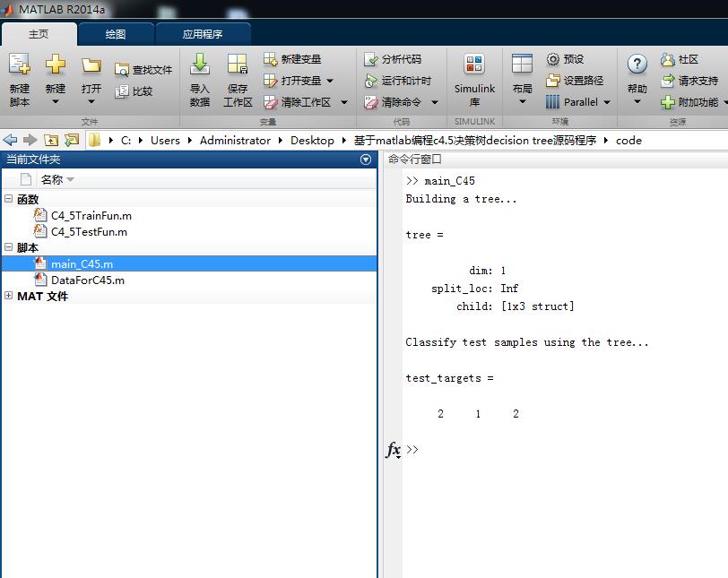This screenshot has width=728, height=578.
Task: Click the Back arrow in address bar
Action: pyautogui.click(x=10, y=140)
